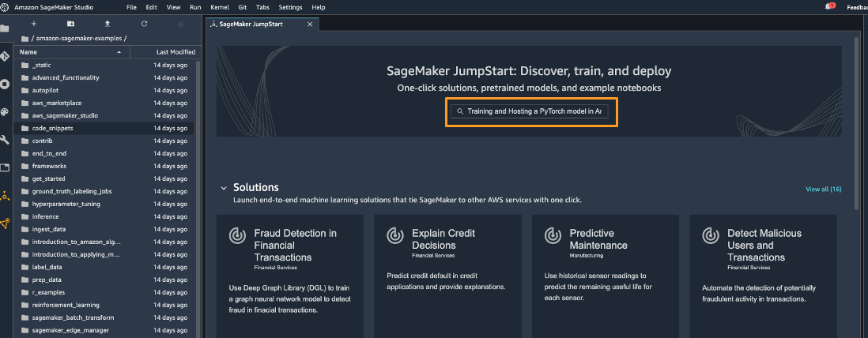This screenshot has height=338, width=868.
Task: Click the Detect Malicious Users card icon
Action: click(x=711, y=235)
